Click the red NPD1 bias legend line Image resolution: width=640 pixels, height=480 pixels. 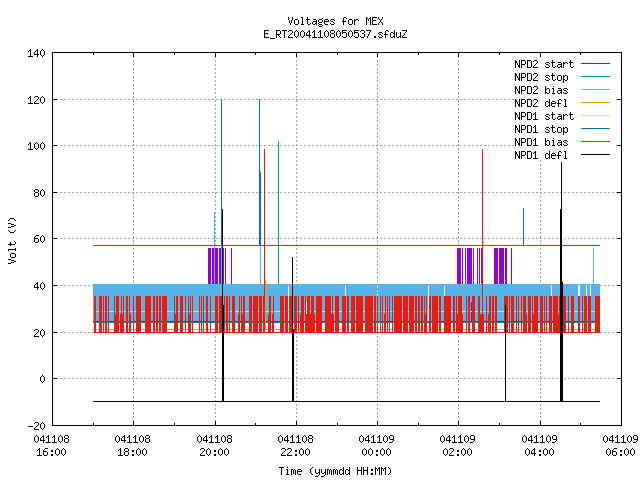(x=595, y=142)
